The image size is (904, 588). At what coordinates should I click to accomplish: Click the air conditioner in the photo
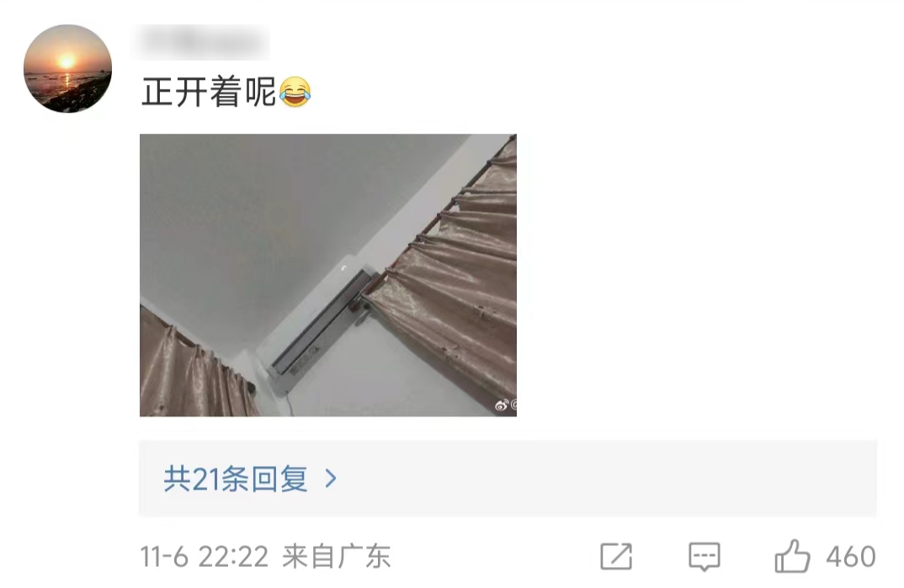[x=320, y=328]
